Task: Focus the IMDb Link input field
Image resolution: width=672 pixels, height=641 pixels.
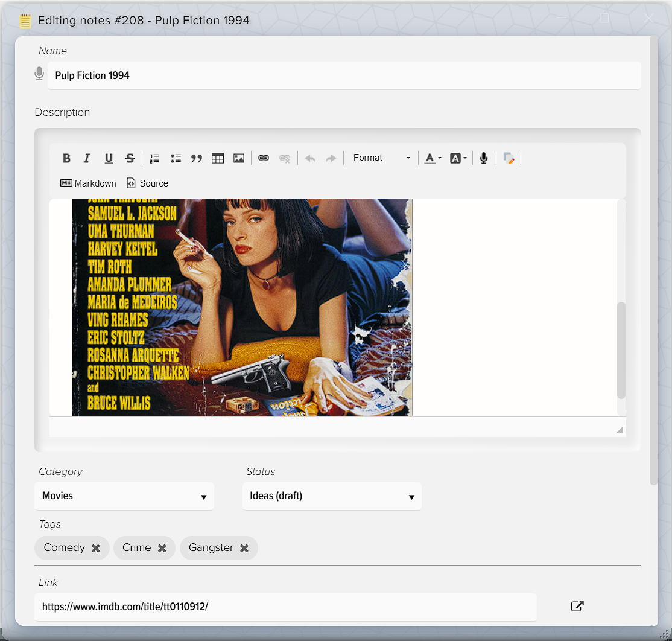Action: click(285, 607)
